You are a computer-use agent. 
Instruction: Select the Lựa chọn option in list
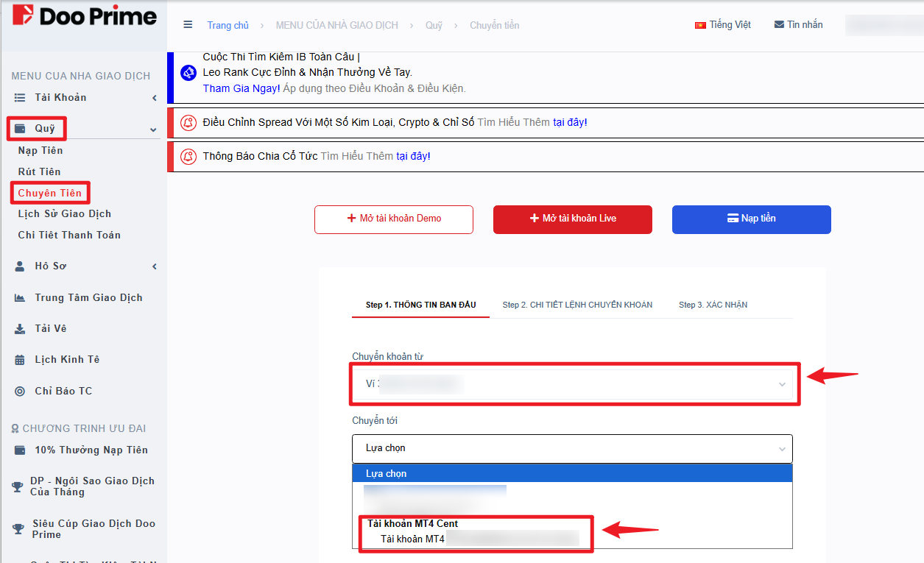(x=572, y=473)
